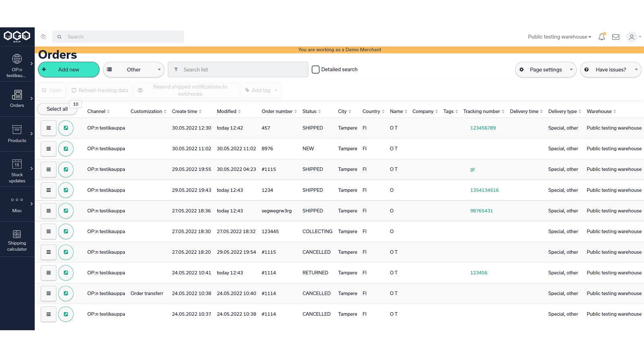Open the Stock updates calendar icon
Screen dimensions: 644x362
[17, 165]
